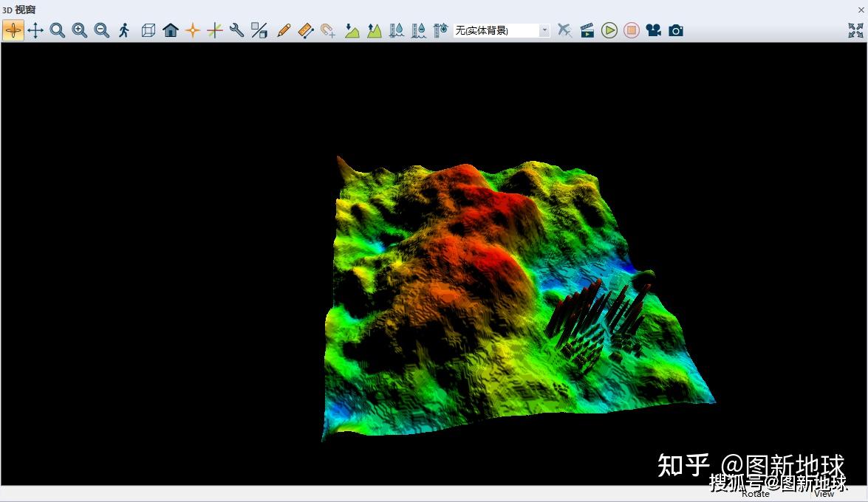The height and width of the screenshot is (502, 868).
Task: Click the zoom out magnifier
Action: (x=102, y=30)
